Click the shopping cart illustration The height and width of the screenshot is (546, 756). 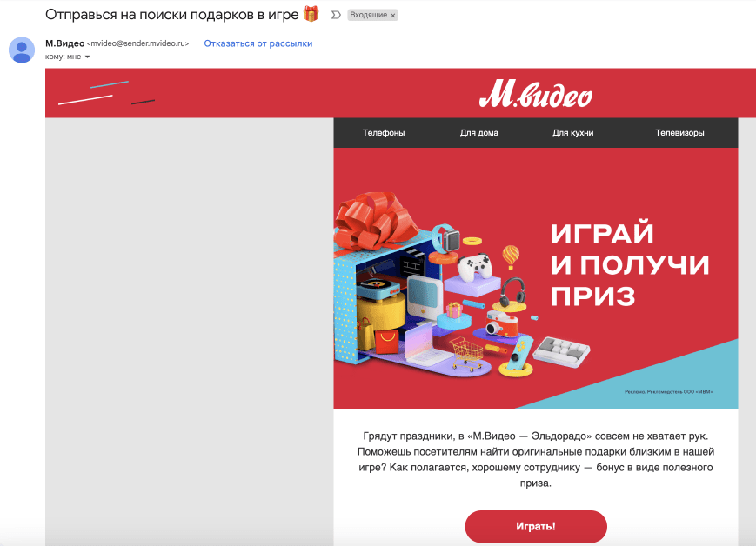click(x=466, y=354)
